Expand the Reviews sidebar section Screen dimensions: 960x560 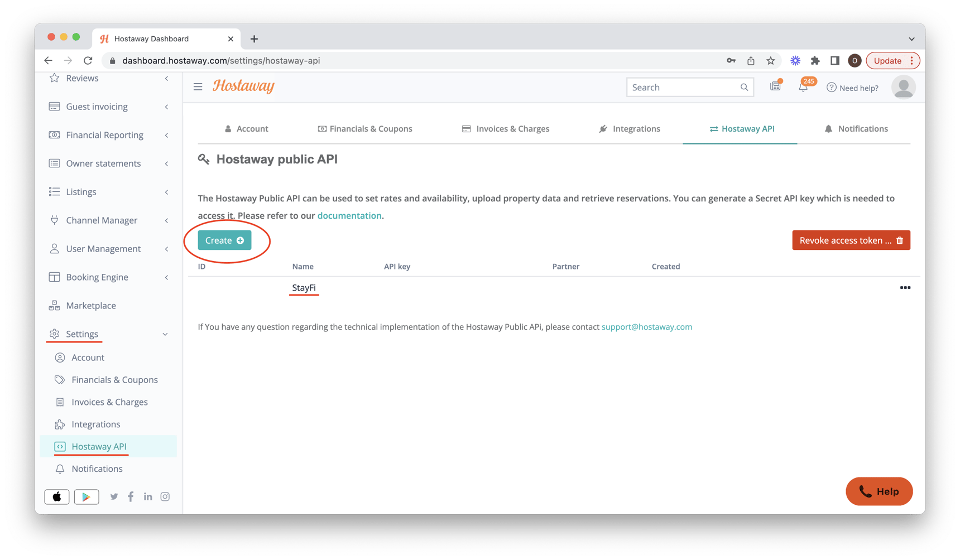point(166,79)
